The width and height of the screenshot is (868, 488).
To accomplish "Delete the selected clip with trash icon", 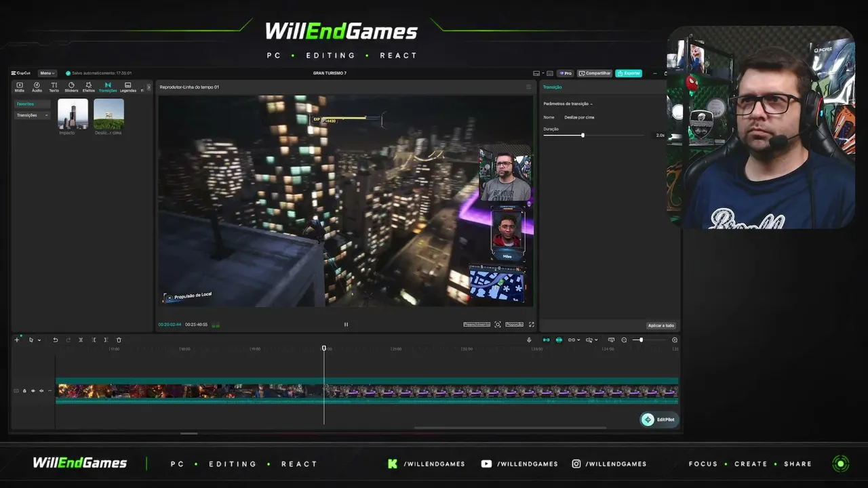I will [x=119, y=340].
